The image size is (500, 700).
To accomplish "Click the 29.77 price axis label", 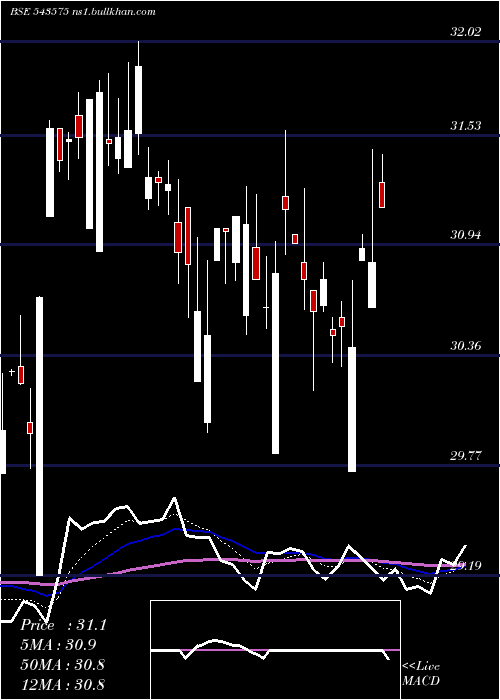I will [466, 456].
